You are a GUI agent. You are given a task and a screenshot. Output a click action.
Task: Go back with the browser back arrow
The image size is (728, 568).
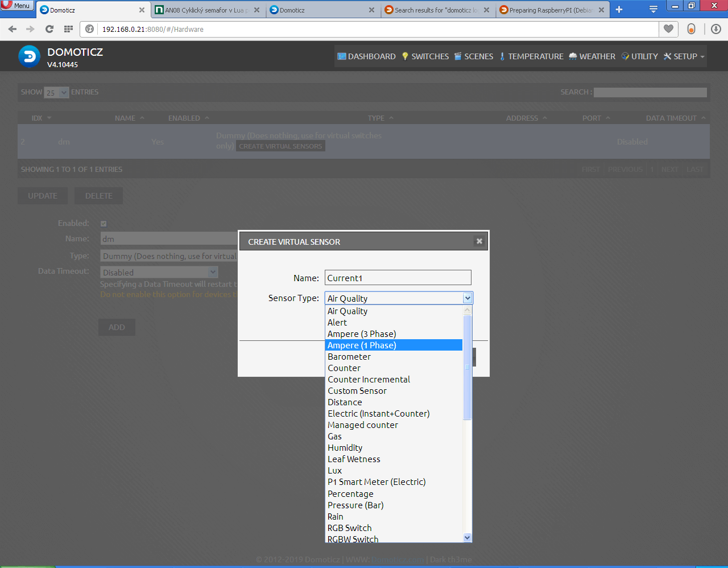click(x=13, y=29)
